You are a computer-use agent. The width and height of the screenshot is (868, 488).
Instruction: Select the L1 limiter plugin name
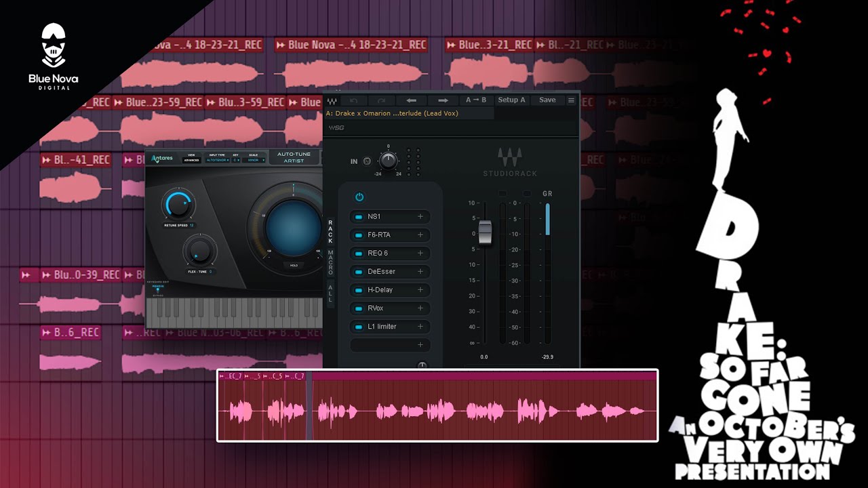coord(382,327)
